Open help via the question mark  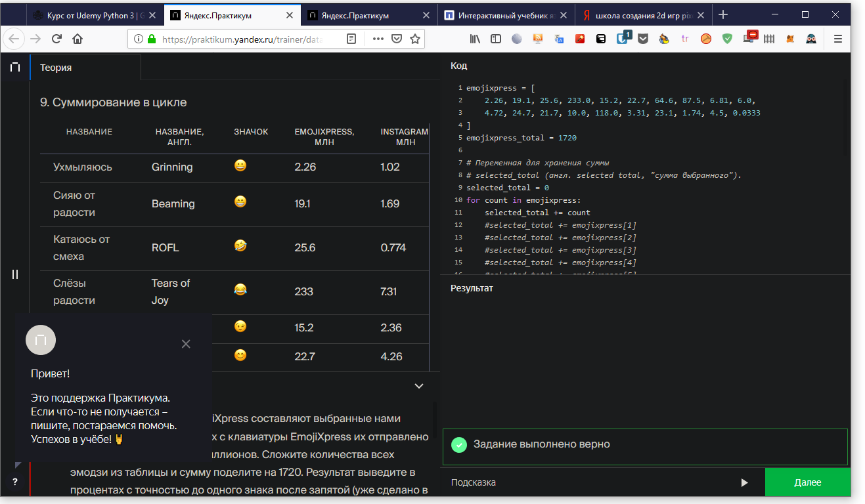(x=15, y=482)
